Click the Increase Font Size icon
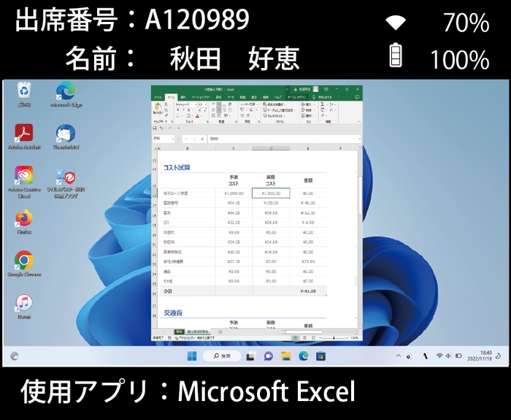The image size is (511, 420). click(x=199, y=110)
